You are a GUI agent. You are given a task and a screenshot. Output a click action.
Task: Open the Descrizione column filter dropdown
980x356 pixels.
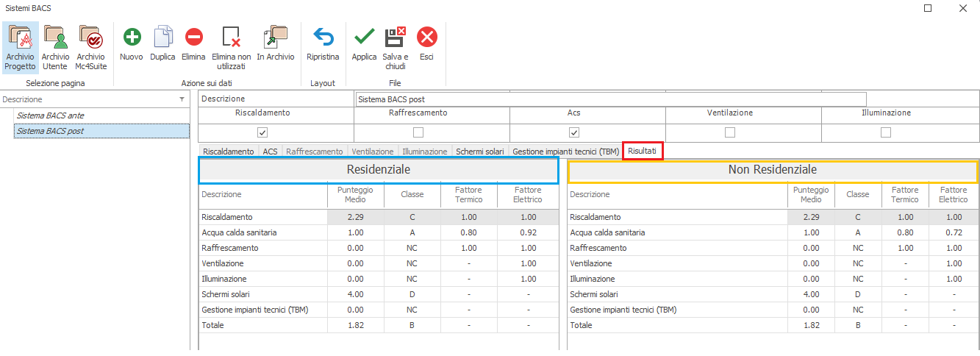182,99
